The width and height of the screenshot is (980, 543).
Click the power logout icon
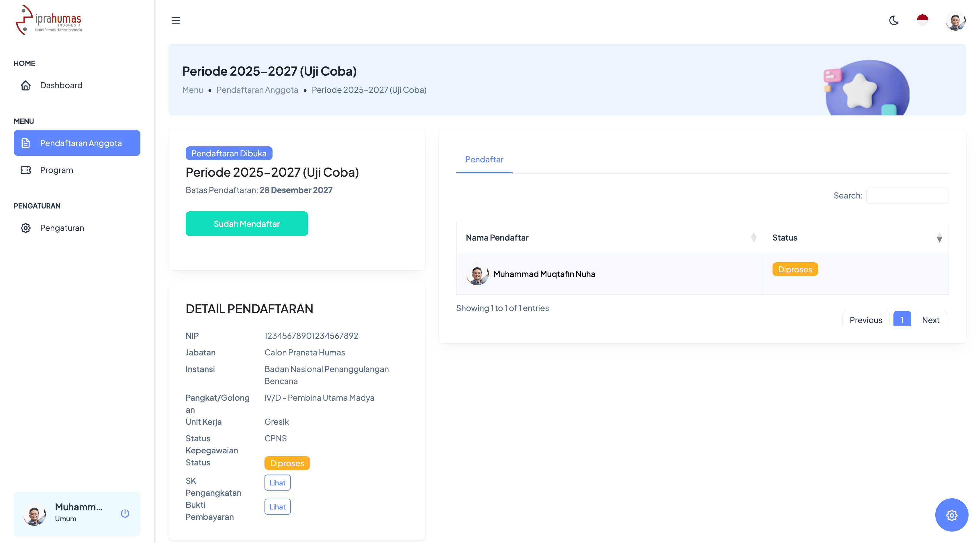[x=125, y=513]
